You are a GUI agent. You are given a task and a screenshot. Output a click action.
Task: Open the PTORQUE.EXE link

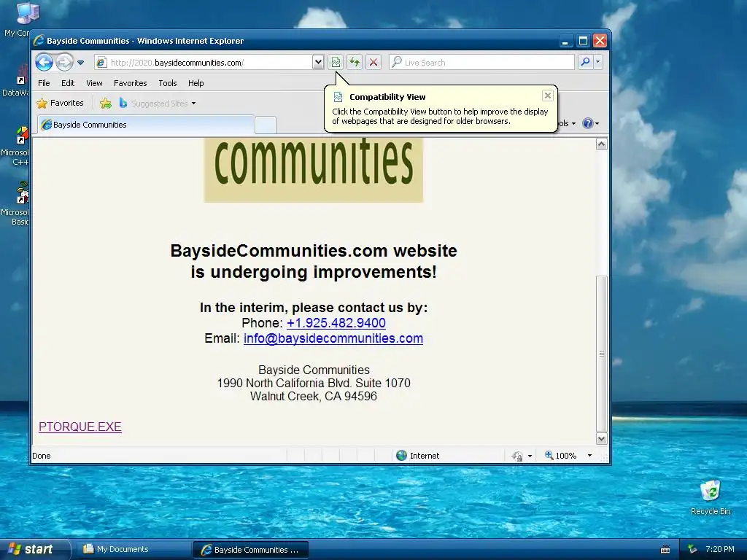[80, 427]
